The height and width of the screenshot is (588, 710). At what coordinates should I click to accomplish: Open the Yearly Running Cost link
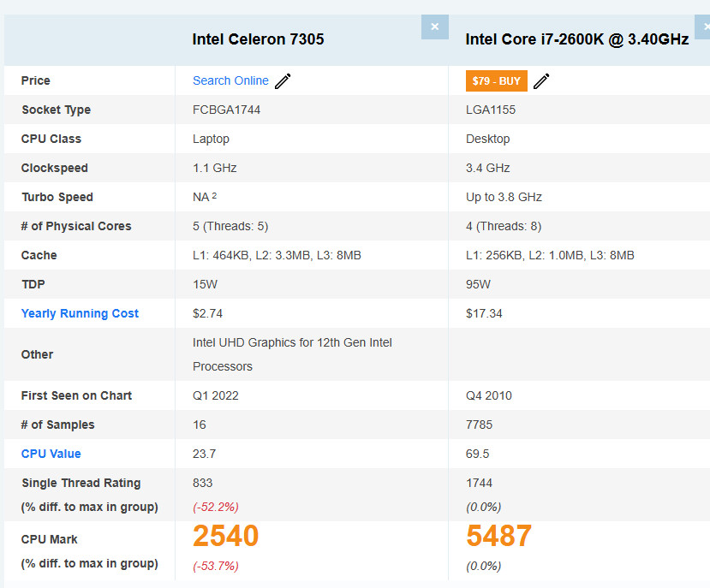[80, 313]
